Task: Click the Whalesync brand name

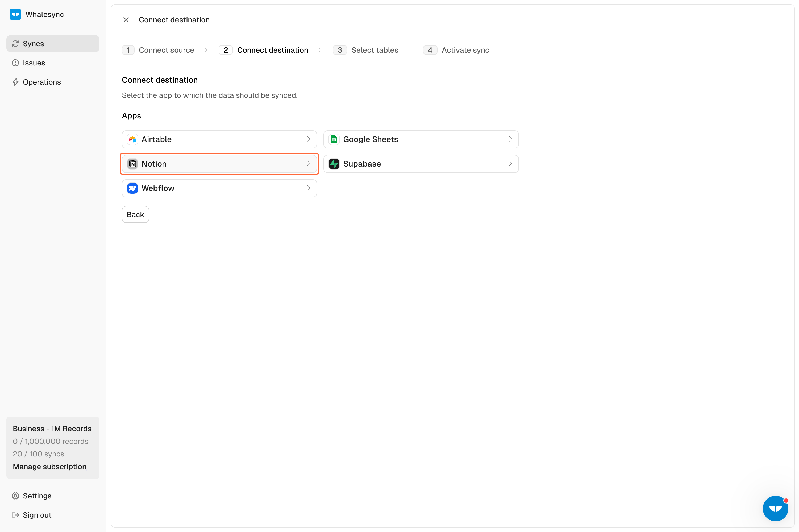Action: coord(45,15)
